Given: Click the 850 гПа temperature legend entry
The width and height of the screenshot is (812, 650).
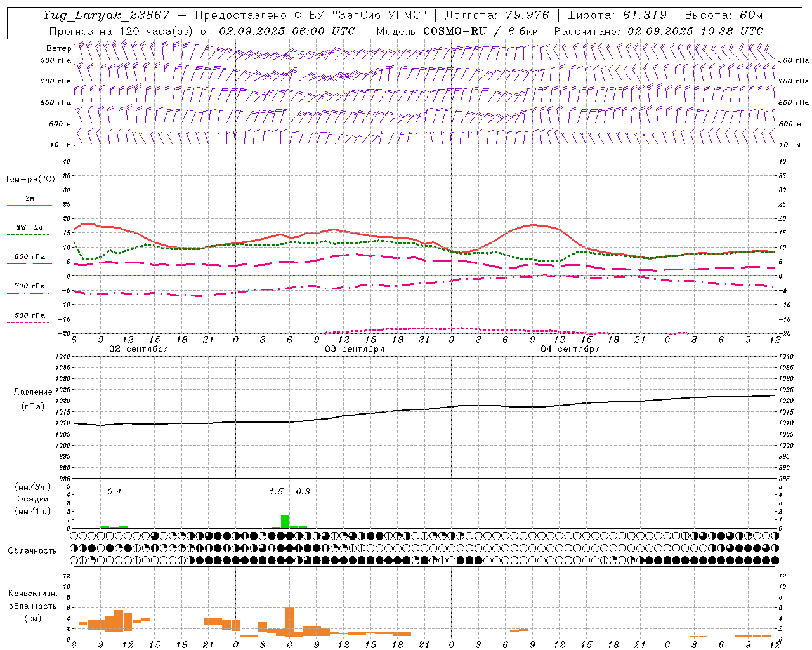Looking at the screenshot, I should coord(30,257).
